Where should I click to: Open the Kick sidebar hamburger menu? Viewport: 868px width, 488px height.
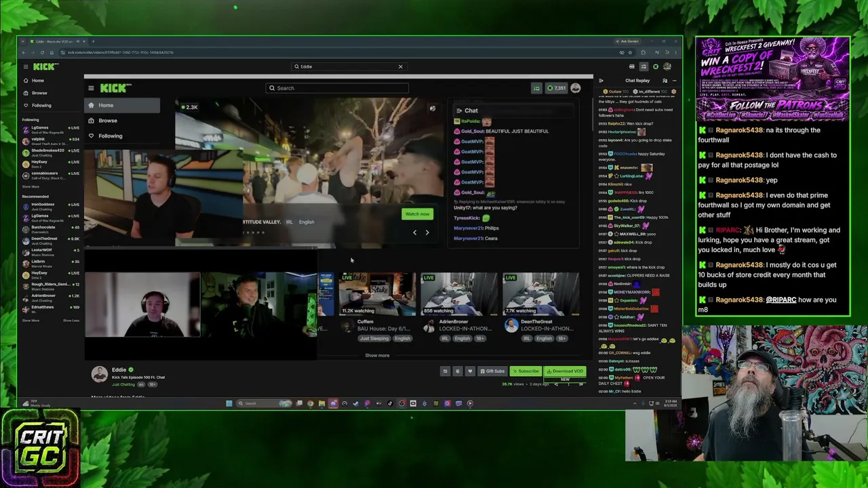(x=26, y=66)
